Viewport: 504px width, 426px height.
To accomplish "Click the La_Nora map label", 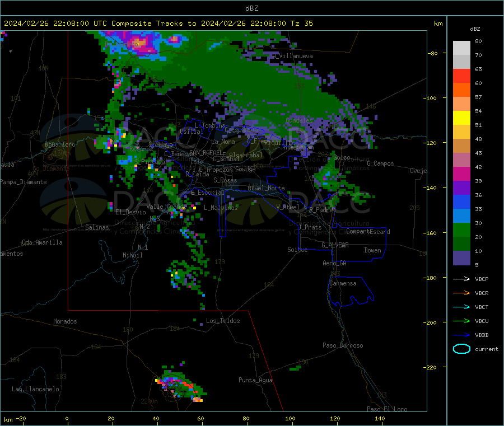I will (223, 142).
